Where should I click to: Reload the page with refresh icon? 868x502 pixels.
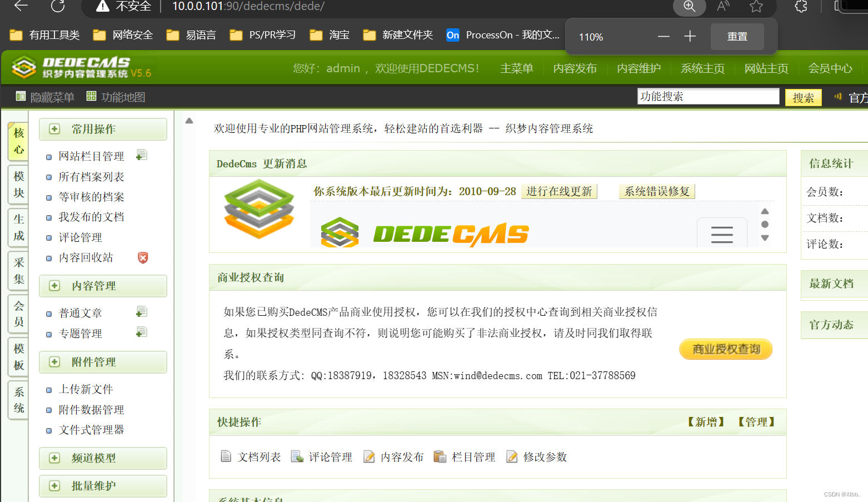coord(58,6)
